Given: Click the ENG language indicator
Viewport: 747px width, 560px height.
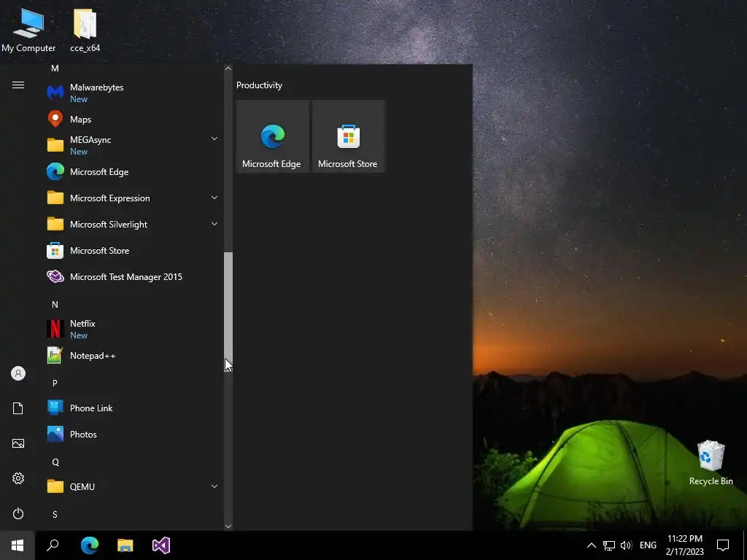Looking at the screenshot, I should pyautogui.click(x=648, y=545).
